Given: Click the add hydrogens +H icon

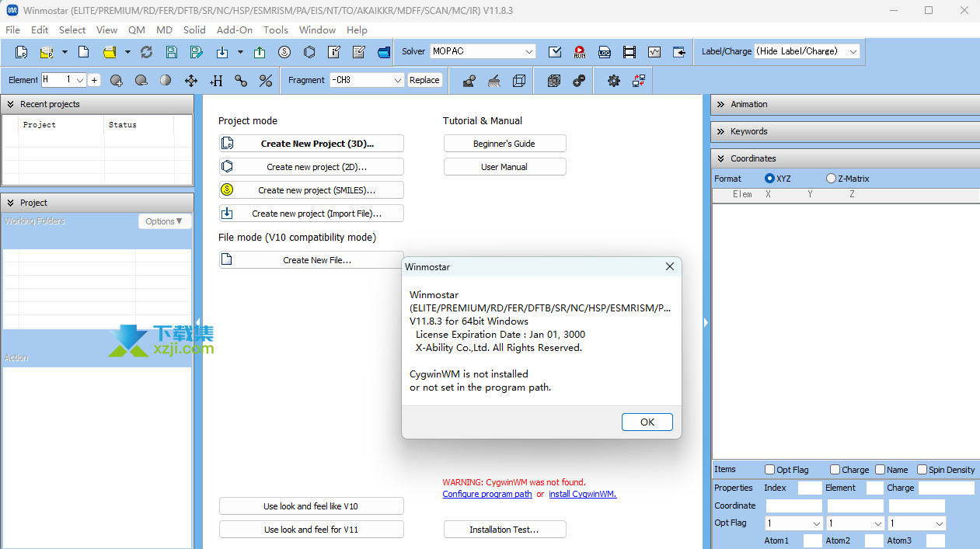Looking at the screenshot, I should 216,80.
